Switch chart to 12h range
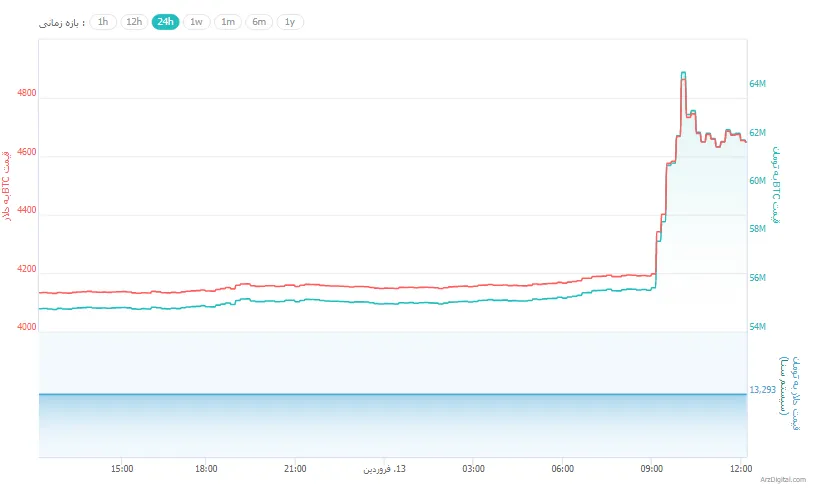Viewport: 815px width, 489px height. (134, 22)
